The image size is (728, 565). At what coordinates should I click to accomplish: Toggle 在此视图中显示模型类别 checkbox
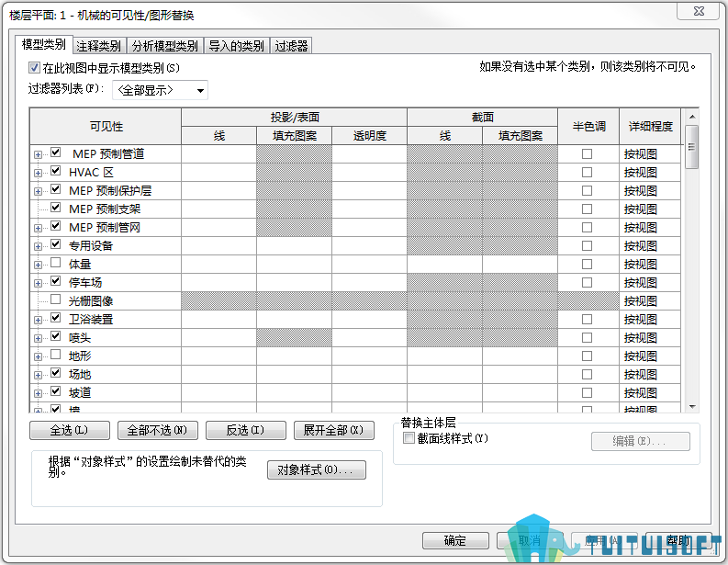click(x=34, y=68)
